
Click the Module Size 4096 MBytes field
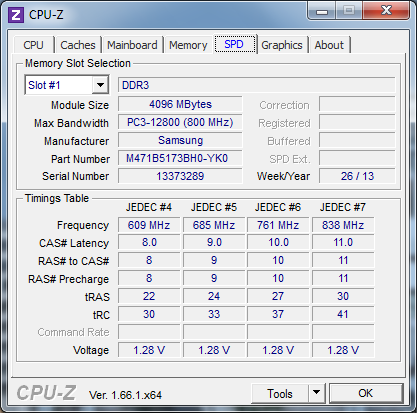[x=180, y=104]
